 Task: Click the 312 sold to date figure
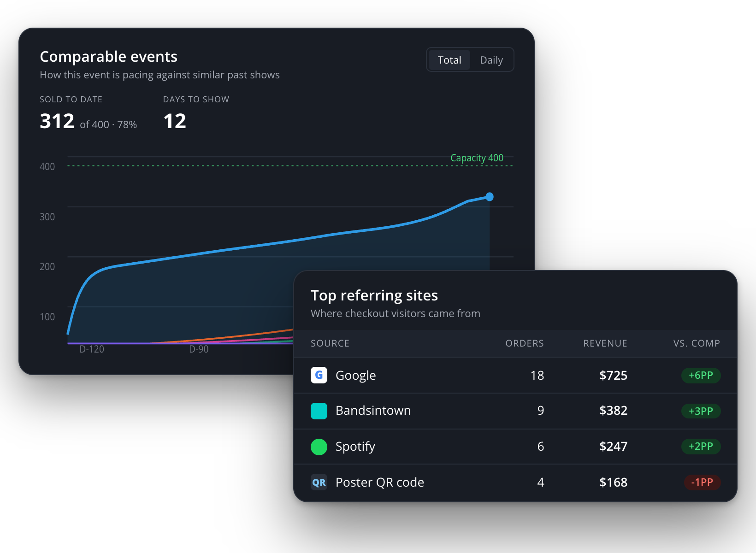coord(57,121)
